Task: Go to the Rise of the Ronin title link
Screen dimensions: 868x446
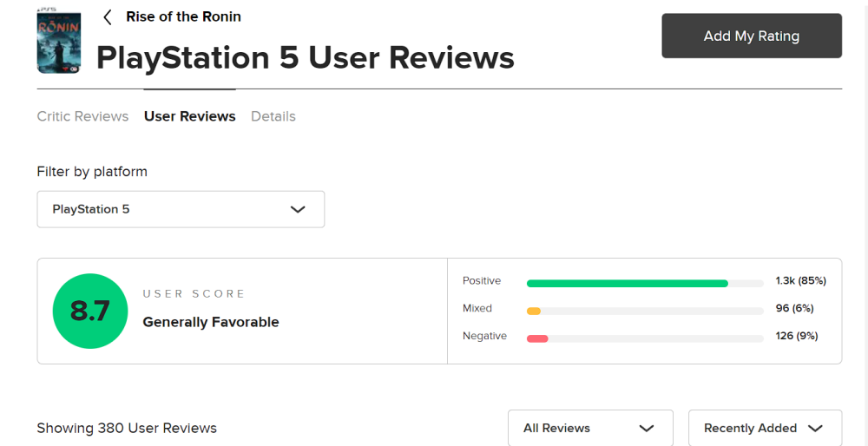Action: pos(183,16)
